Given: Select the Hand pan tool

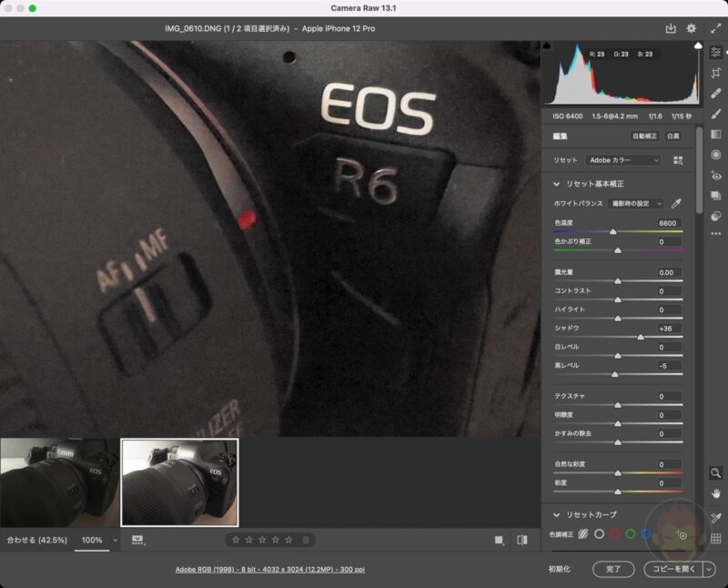Looking at the screenshot, I should click(715, 492).
